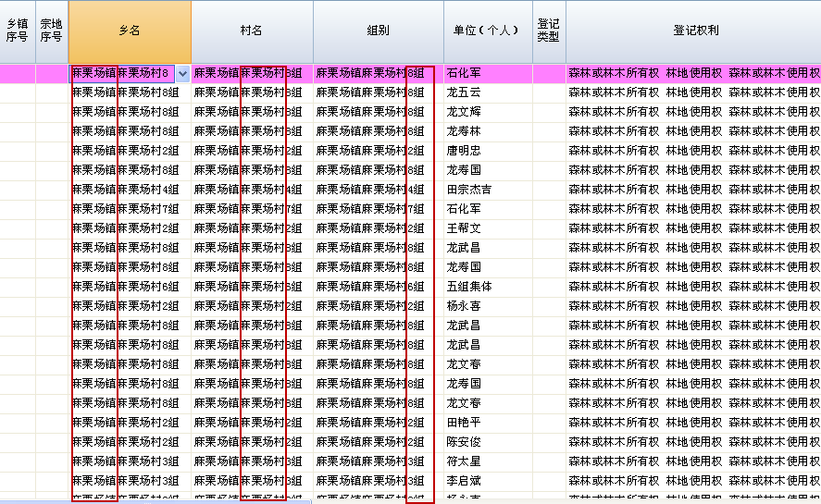This screenshot has width=821, height=504.
Task: Select the 宗地序号 column header
Action: [x=52, y=31]
